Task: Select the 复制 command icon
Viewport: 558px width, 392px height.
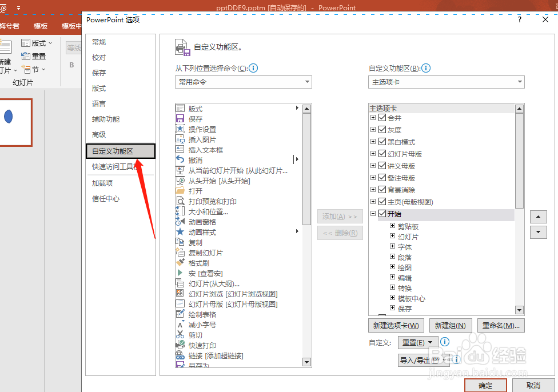Action: (180, 242)
